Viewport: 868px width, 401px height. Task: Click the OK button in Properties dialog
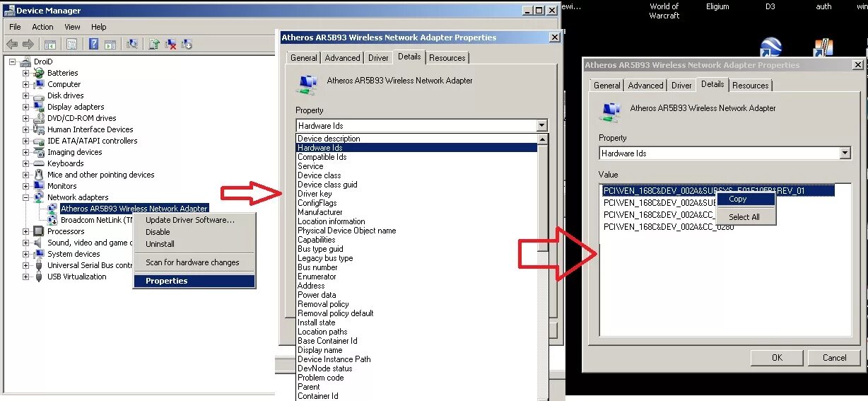point(777,358)
